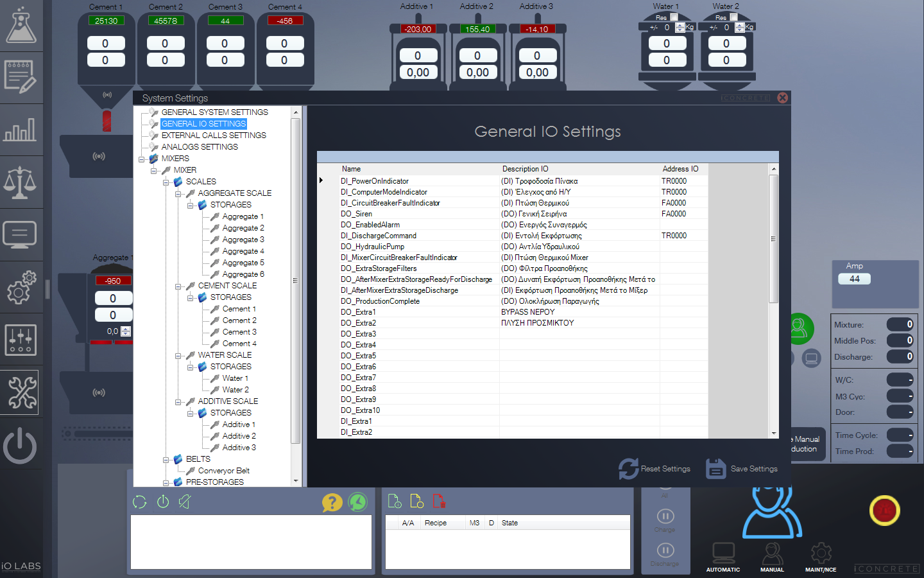Open the bar chart statistics icon
This screenshot has width=924, height=578.
coord(21,130)
